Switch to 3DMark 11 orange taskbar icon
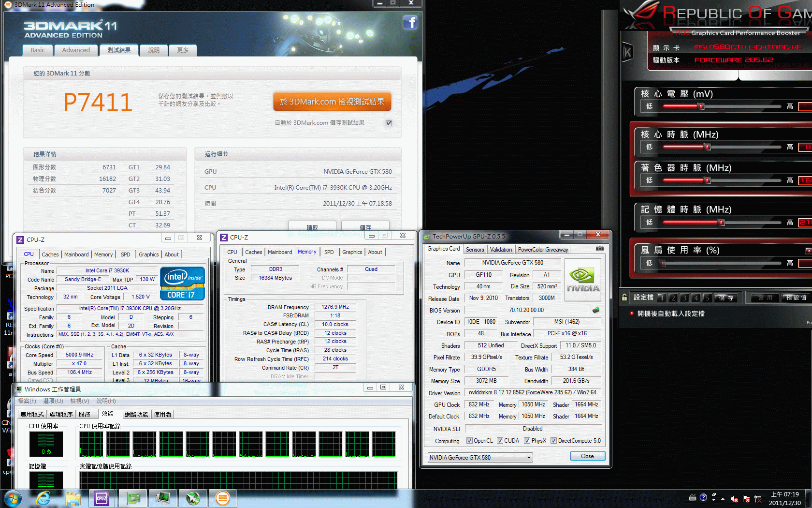 click(222, 498)
